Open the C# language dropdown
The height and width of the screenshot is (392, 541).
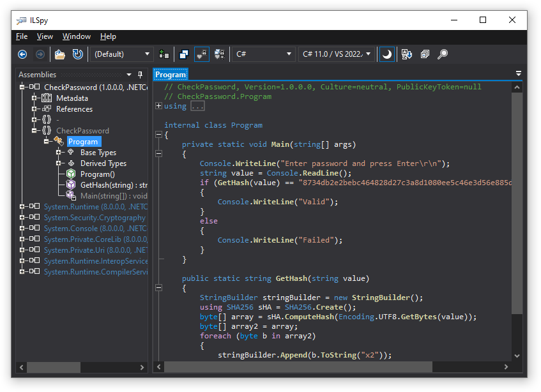pyautogui.click(x=263, y=54)
